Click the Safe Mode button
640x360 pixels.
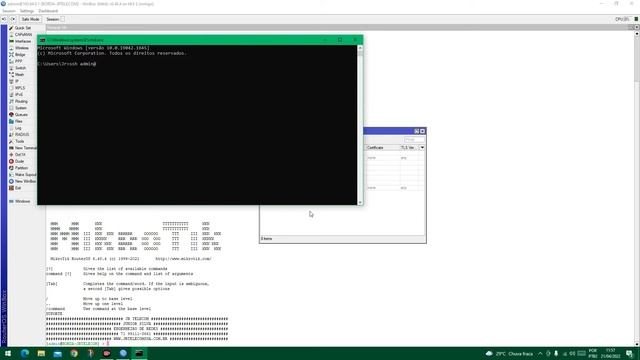pos(30,19)
